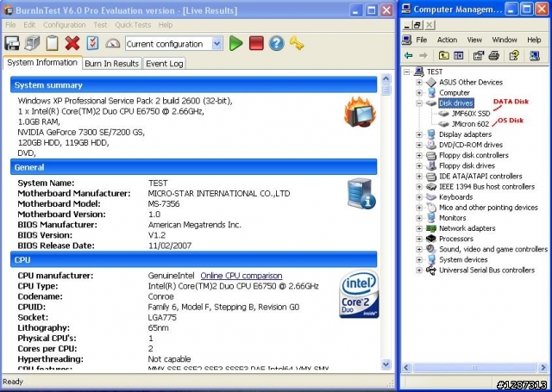Click the horizontal scrollbar in Computer Management
552x392 pixels.
(x=474, y=368)
